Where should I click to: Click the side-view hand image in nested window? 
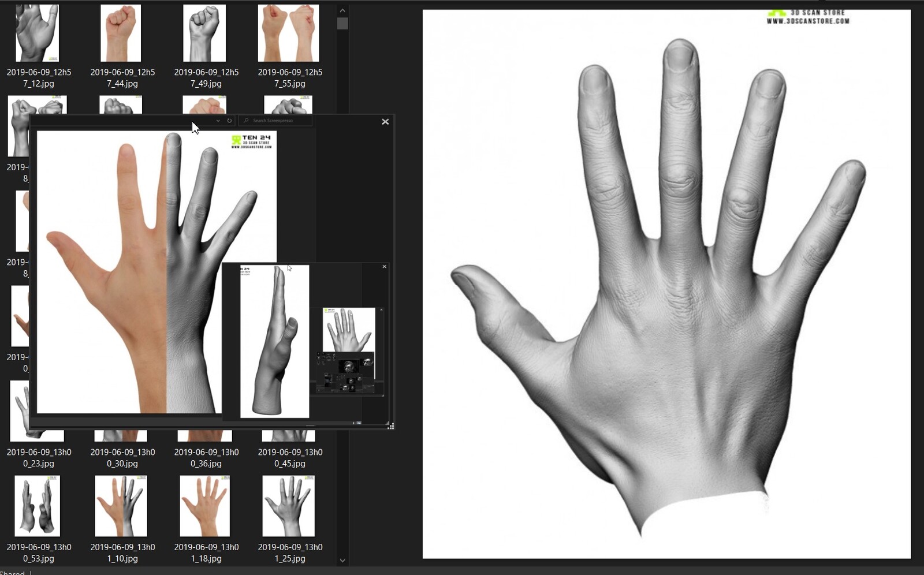point(275,341)
